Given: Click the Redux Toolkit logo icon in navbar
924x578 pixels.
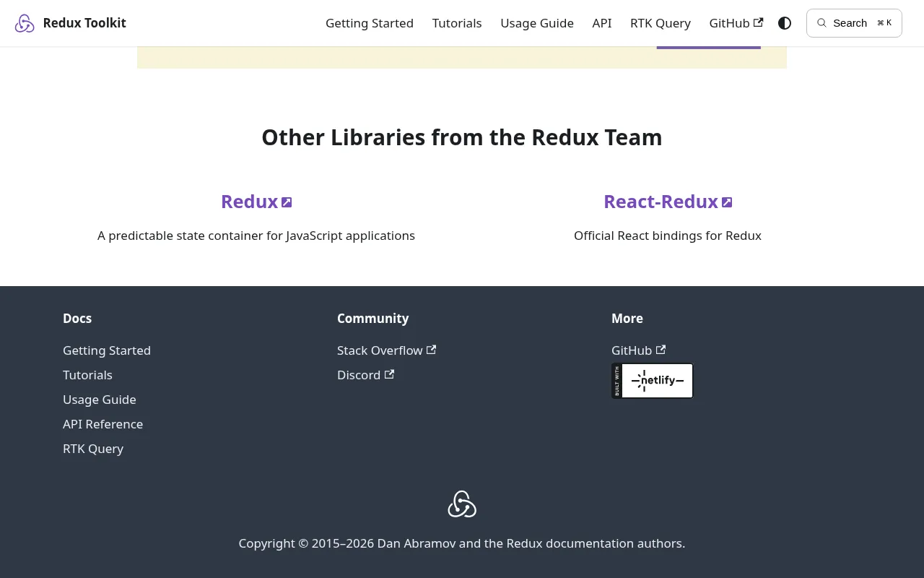Looking at the screenshot, I should click(25, 23).
